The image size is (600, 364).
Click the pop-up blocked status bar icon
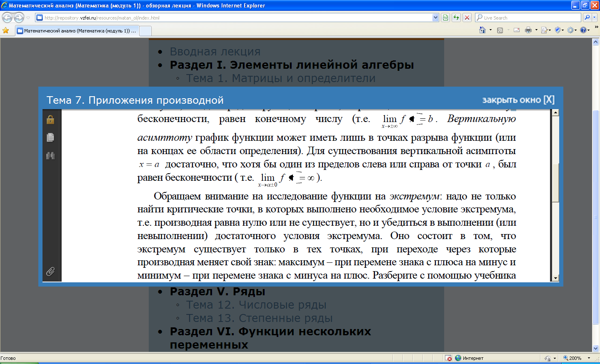click(448, 358)
